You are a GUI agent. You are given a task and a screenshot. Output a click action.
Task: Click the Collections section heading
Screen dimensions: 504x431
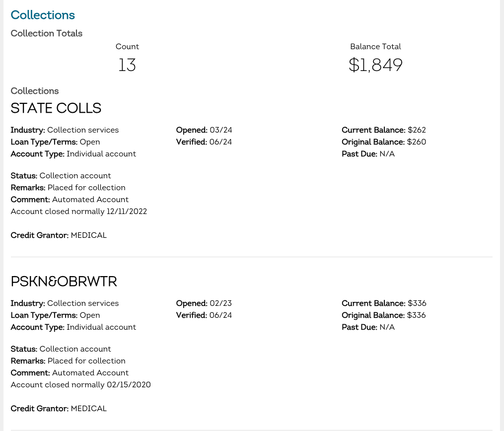pyautogui.click(x=43, y=15)
